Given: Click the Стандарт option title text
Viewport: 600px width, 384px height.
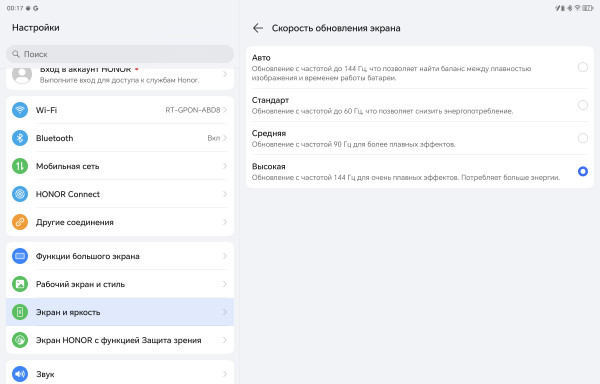Looking at the screenshot, I should tap(270, 100).
